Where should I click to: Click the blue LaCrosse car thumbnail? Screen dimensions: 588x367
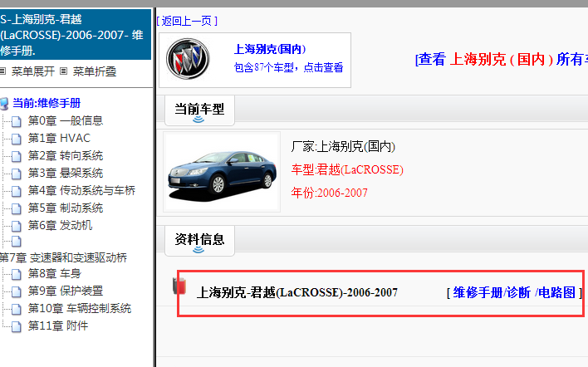point(222,172)
